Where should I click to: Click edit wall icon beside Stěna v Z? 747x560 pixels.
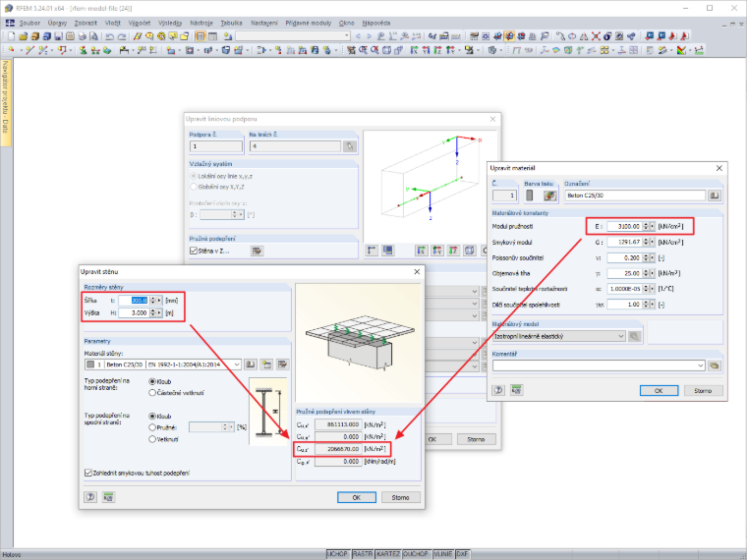tap(258, 251)
